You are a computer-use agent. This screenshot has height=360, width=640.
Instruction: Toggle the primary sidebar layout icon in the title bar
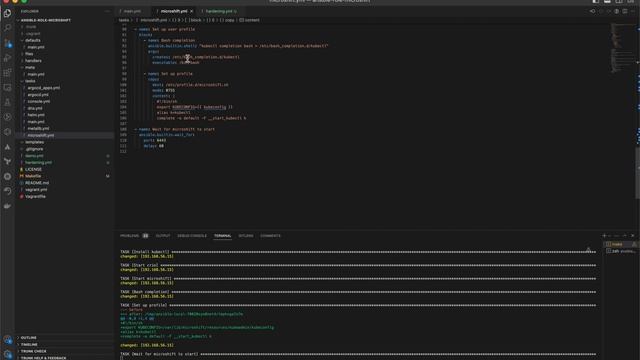[596, 2]
